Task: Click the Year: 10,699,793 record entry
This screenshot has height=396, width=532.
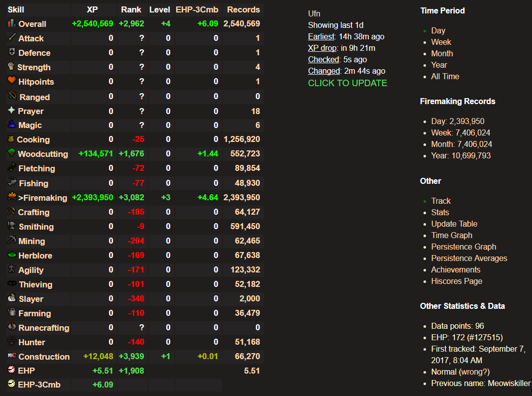Action: pos(461,155)
